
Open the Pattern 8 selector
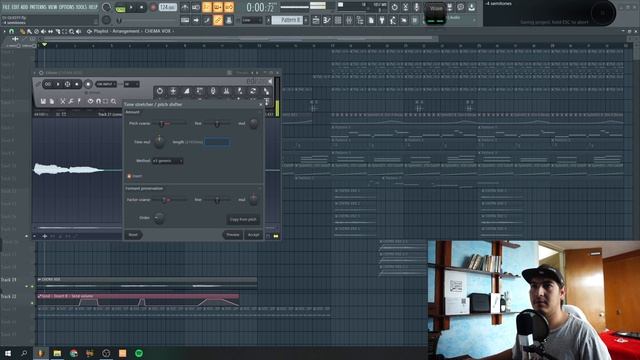coord(287,20)
